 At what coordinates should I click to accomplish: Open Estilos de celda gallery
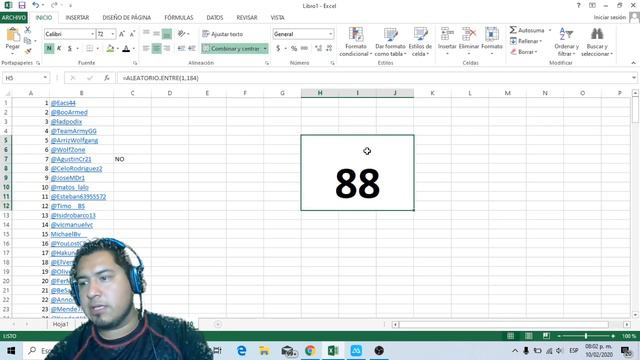[420, 42]
